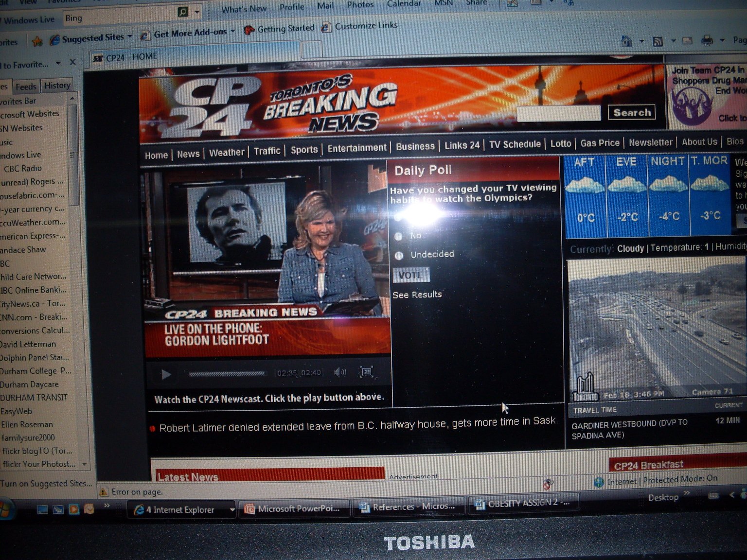Click the Windows Start button

[5, 510]
